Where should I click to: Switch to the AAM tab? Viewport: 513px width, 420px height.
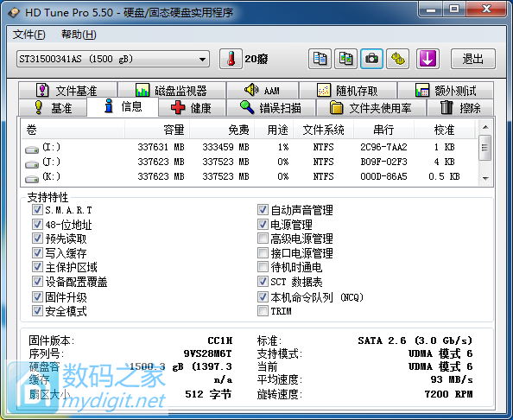[x=263, y=91]
